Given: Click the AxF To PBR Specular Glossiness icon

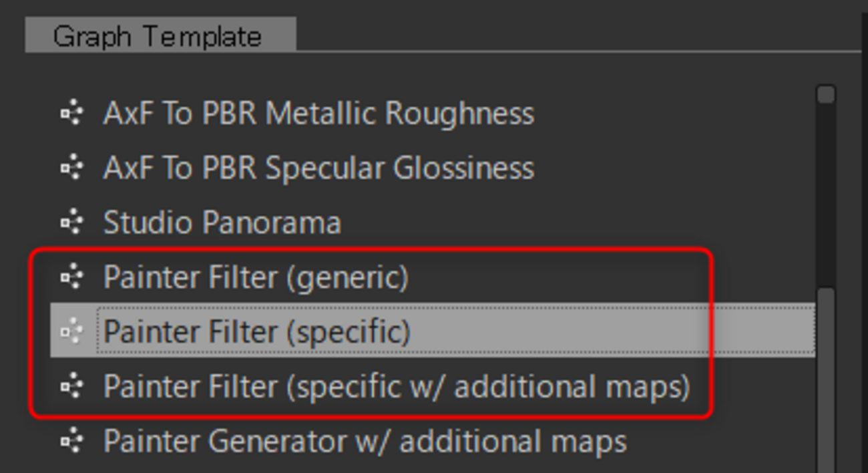Looking at the screenshot, I should pyautogui.click(x=71, y=168).
